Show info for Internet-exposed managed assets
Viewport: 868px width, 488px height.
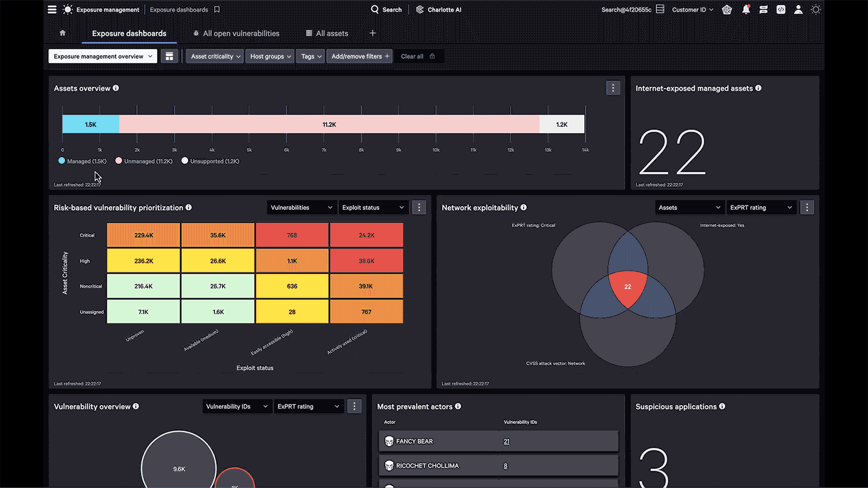(x=758, y=88)
